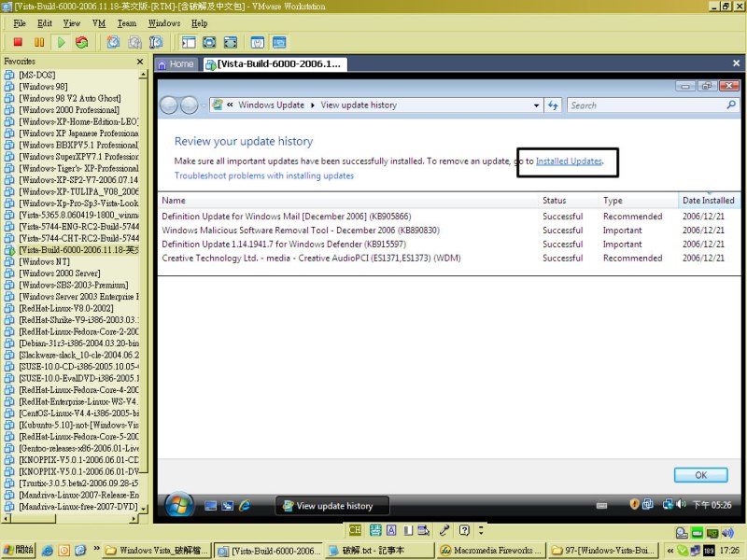Open the File menu
Image resolution: width=747 pixels, height=560 pixels.
[20, 23]
